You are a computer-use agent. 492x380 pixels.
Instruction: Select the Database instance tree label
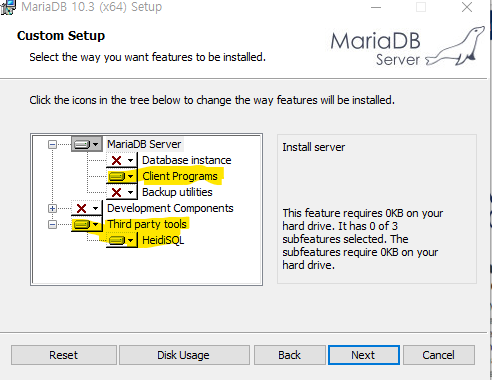tap(187, 160)
